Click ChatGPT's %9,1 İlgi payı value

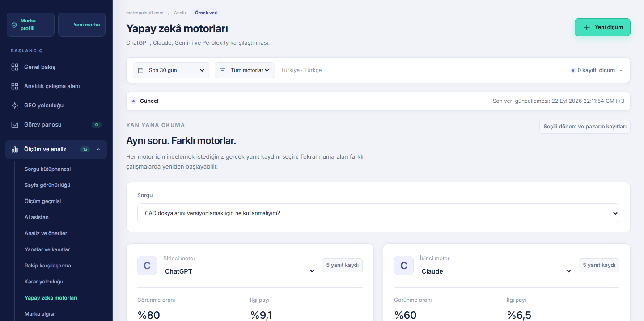pyautogui.click(x=261, y=315)
